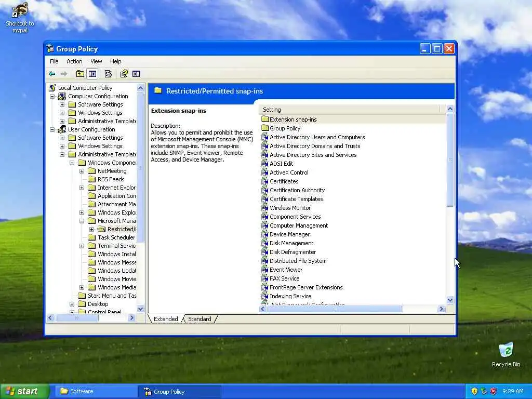This screenshot has height=399, width=532.
Task: Select FrontPage Server Extensions list row
Action: click(302, 287)
